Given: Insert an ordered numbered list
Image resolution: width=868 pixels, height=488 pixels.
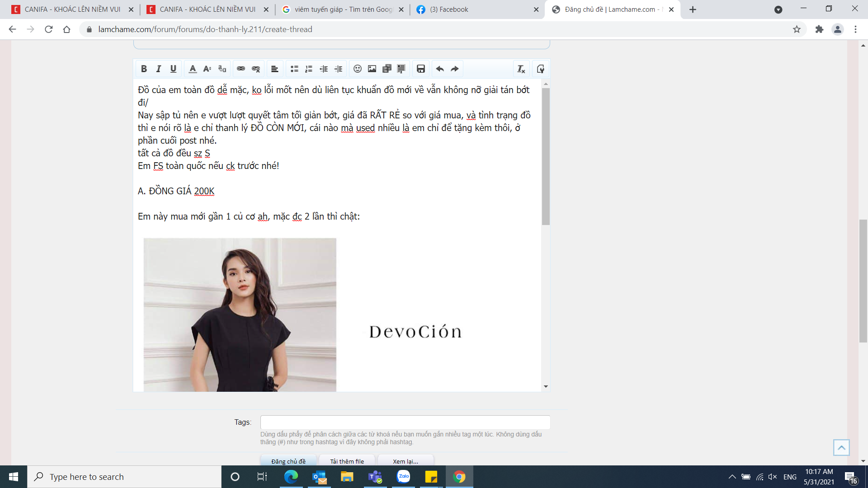Looking at the screenshot, I should point(309,69).
